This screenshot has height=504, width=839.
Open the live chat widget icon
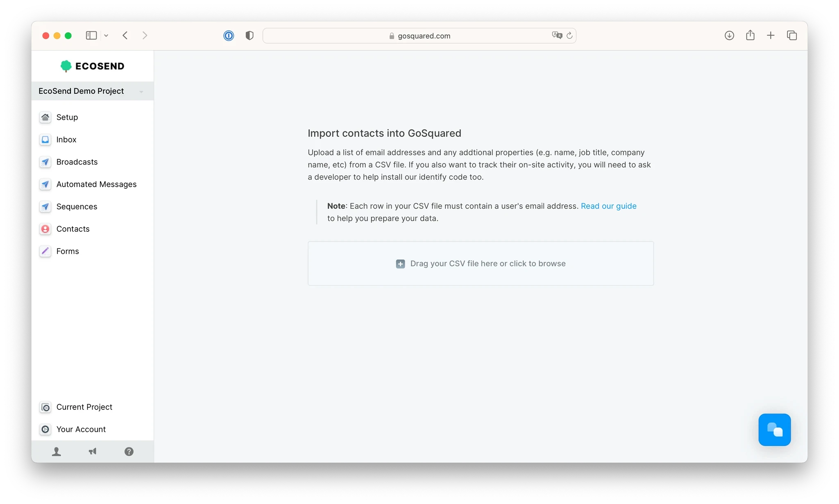point(774,429)
